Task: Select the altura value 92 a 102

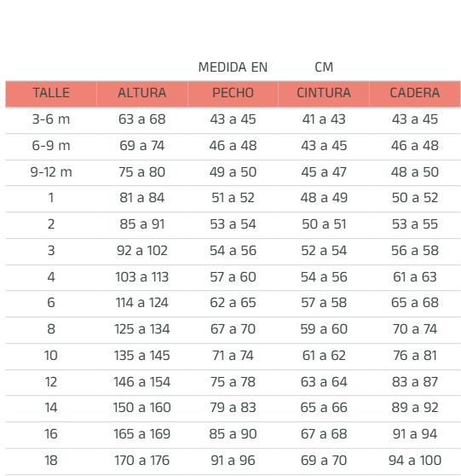Action: (x=142, y=251)
